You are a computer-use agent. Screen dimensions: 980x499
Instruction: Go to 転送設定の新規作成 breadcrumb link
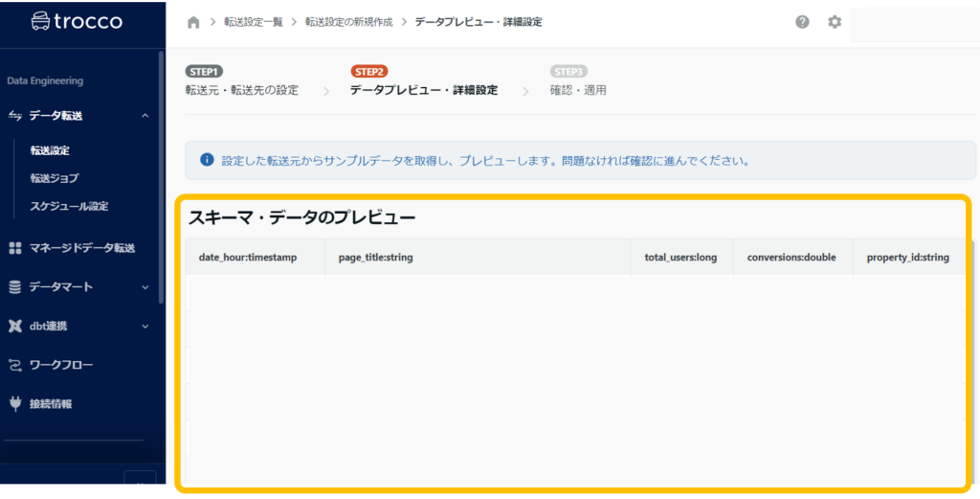[349, 22]
